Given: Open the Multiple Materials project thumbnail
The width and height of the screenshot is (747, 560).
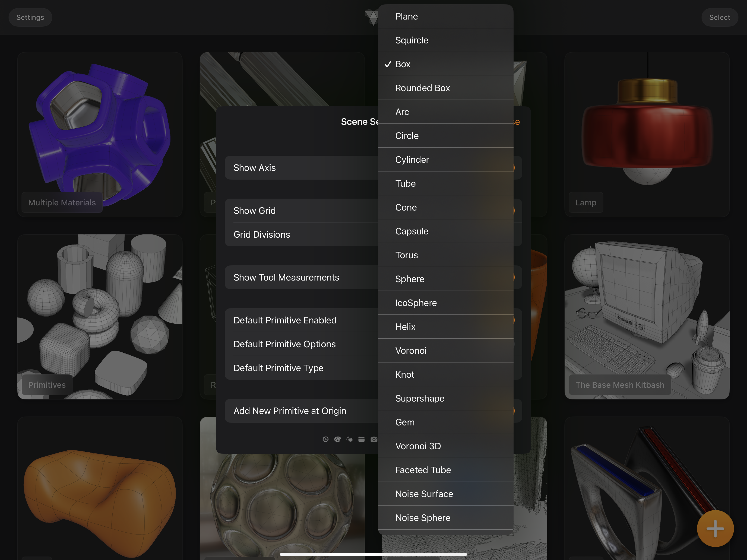Looking at the screenshot, I should [x=100, y=134].
